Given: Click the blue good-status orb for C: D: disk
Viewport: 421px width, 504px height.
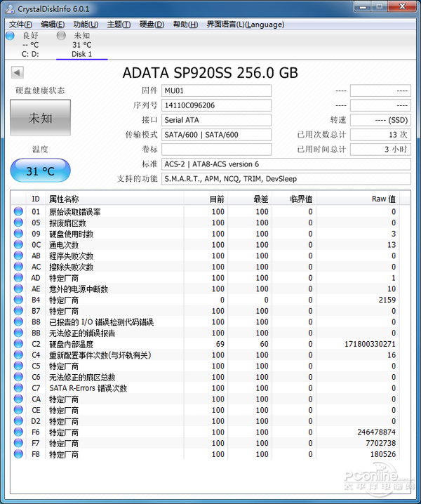Looking at the screenshot, I should point(10,35).
